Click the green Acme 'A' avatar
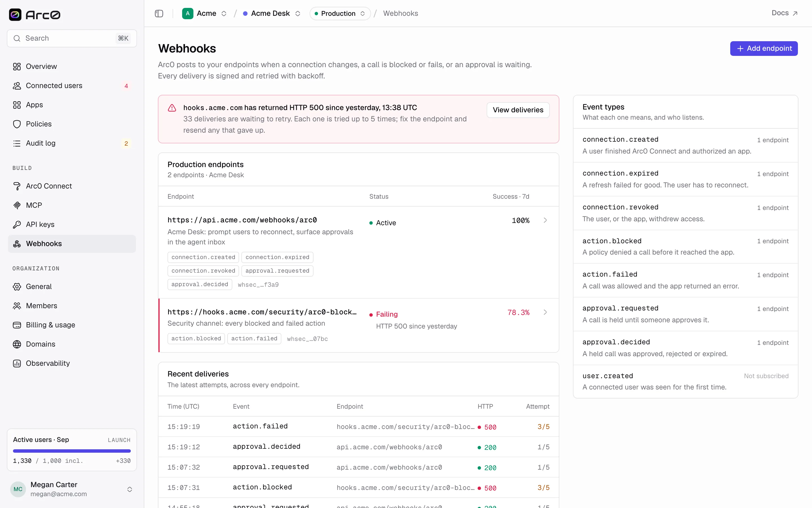Viewport: 812px width, 508px height. click(x=187, y=14)
